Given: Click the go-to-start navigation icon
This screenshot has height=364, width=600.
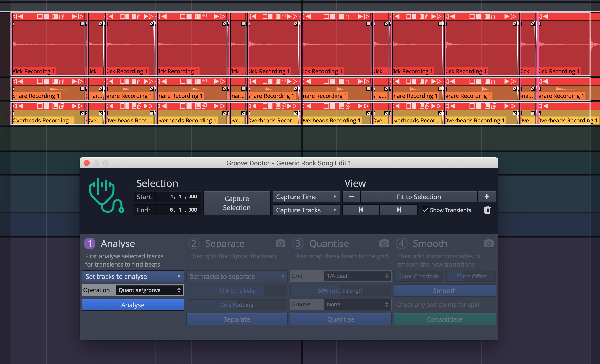Looking at the screenshot, I should pyautogui.click(x=361, y=210).
